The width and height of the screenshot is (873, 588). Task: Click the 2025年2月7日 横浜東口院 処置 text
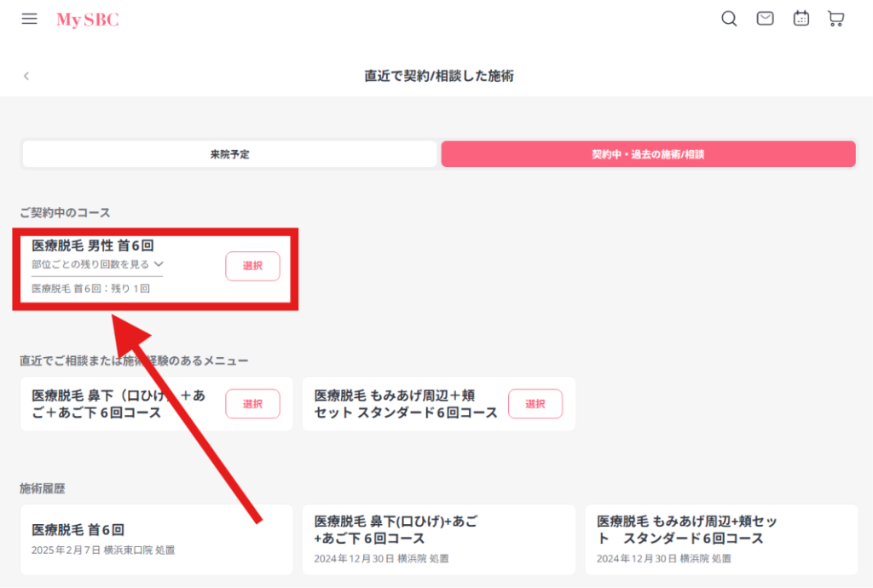point(103,551)
